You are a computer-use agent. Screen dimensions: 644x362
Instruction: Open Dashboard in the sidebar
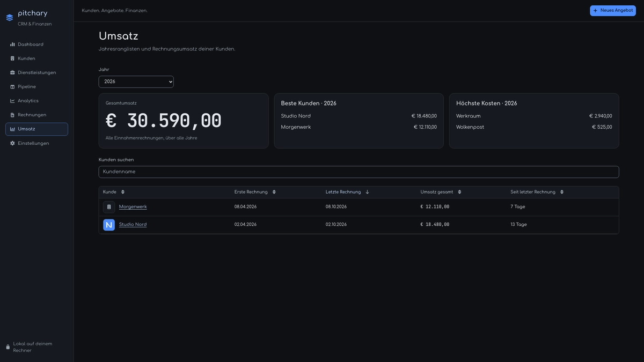(x=36, y=45)
